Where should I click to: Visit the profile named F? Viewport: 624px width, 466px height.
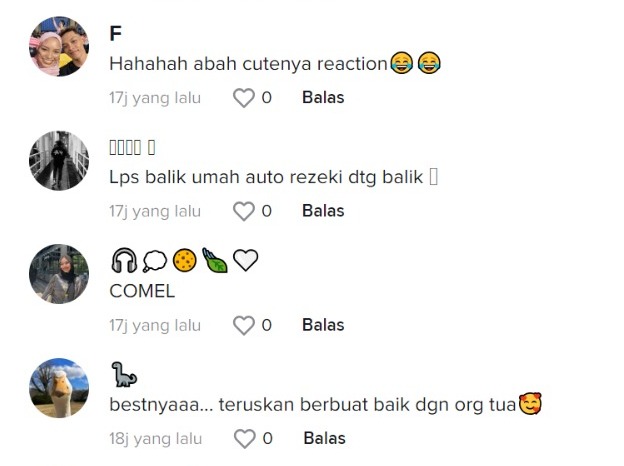click(x=115, y=34)
